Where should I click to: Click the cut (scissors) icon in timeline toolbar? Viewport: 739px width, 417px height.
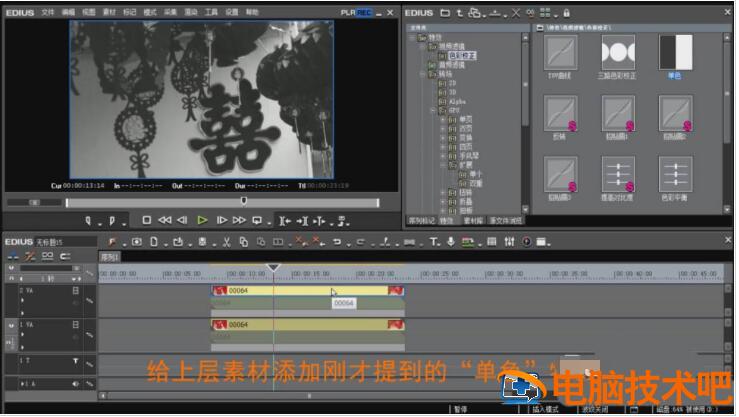227,242
